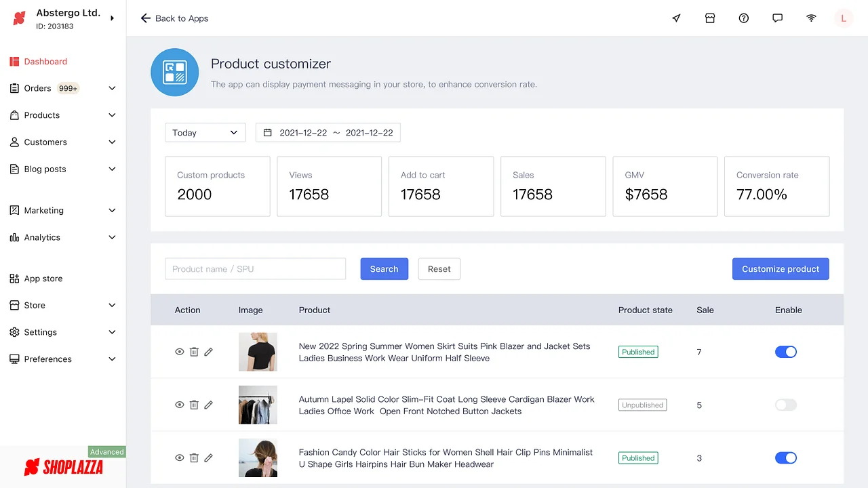Enable the Autumn Lapel Coat toggle
The height and width of the screenshot is (488, 868).
pos(785,405)
